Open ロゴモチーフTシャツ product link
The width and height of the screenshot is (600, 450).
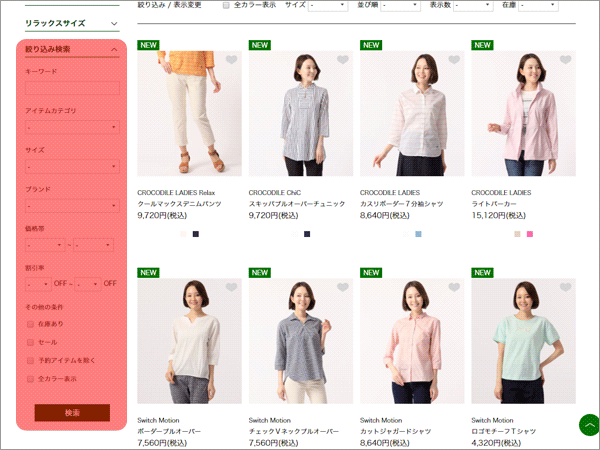pyautogui.click(x=504, y=431)
